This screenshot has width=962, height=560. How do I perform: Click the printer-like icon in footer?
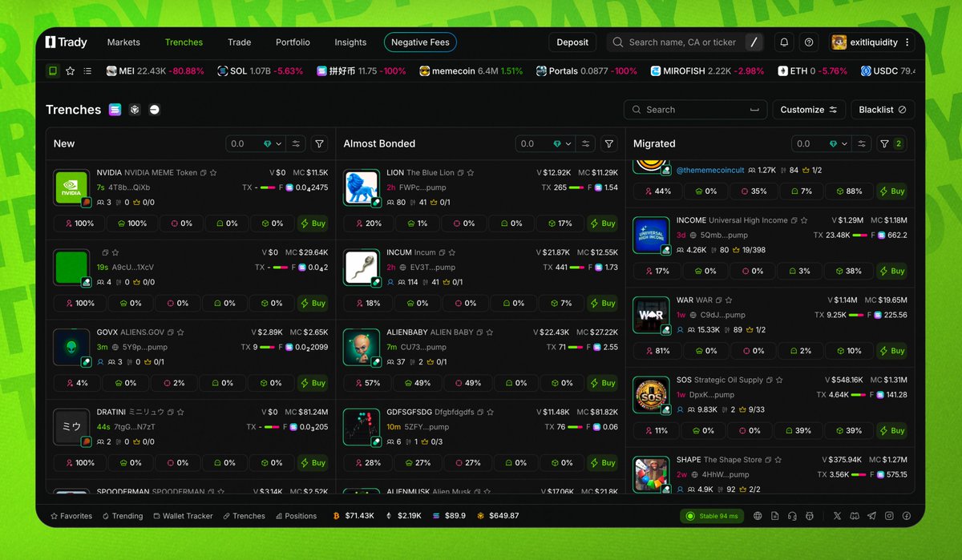(x=810, y=516)
